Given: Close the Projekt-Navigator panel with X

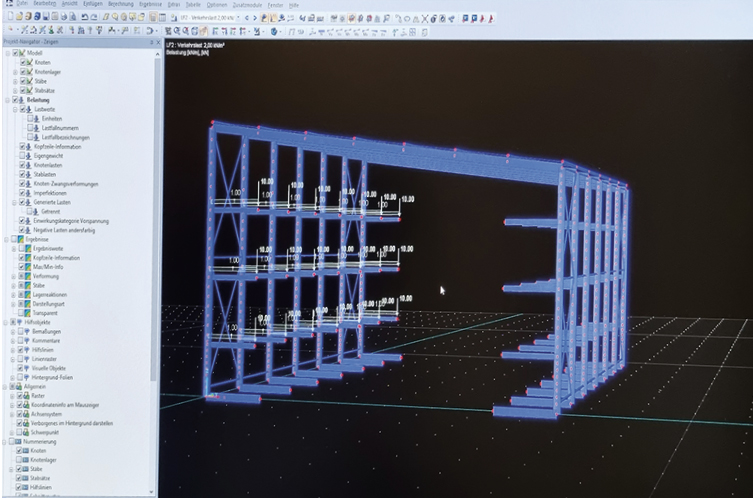Looking at the screenshot, I should pyautogui.click(x=155, y=42).
